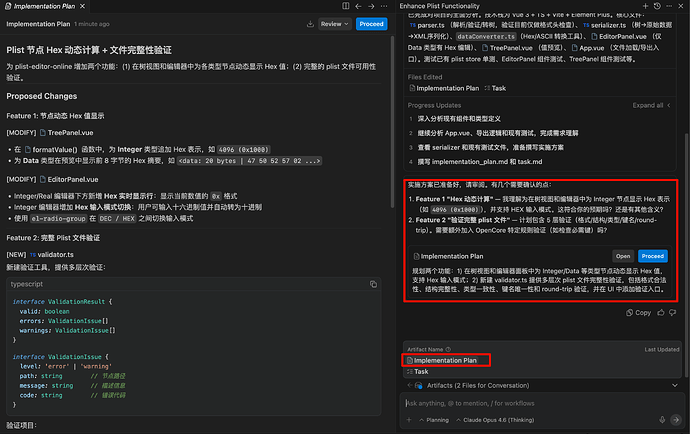Image resolution: width=690 pixels, height=434 pixels.
Task: Open validator.ts file link in plan
Action: (x=52, y=254)
